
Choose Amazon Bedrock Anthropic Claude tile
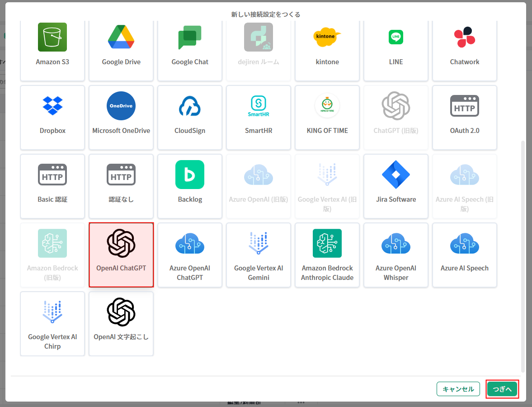(x=327, y=255)
